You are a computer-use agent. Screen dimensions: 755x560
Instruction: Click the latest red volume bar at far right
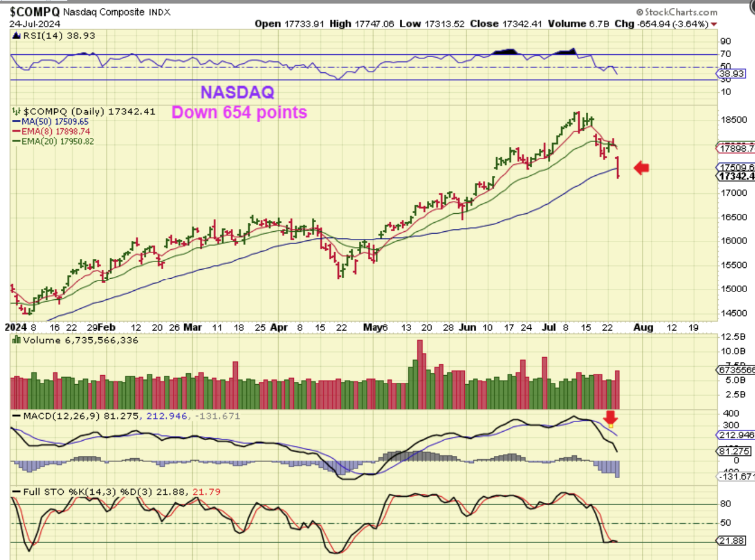pos(617,390)
